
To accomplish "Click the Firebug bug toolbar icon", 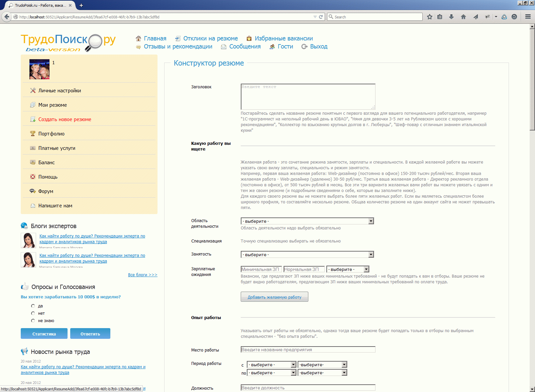I will coord(488,17).
